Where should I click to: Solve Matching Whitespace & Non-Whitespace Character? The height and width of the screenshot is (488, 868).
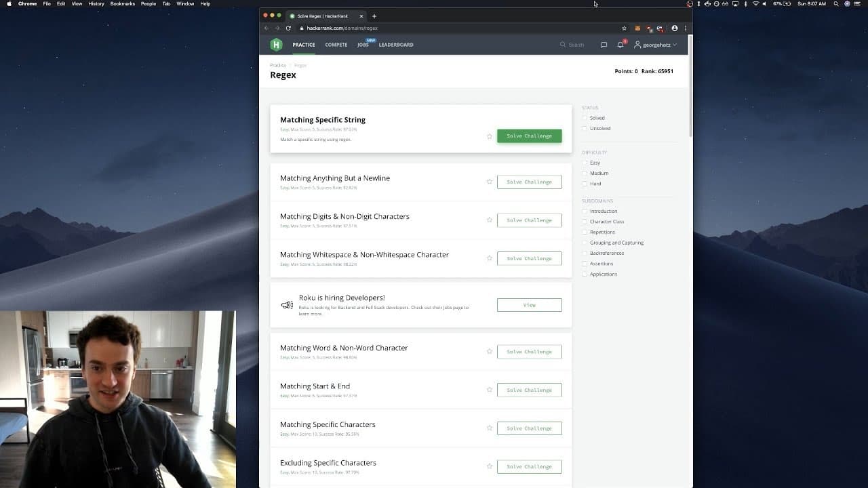click(x=529, y=258)
